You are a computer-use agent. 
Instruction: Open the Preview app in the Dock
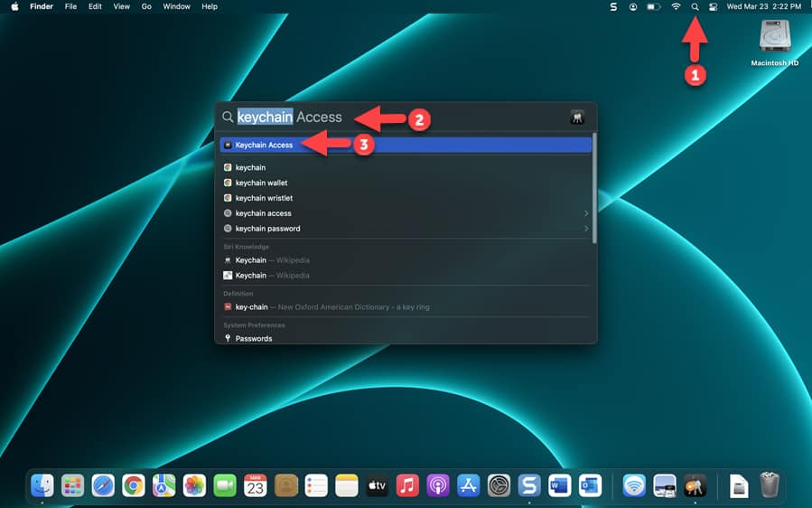665,485
